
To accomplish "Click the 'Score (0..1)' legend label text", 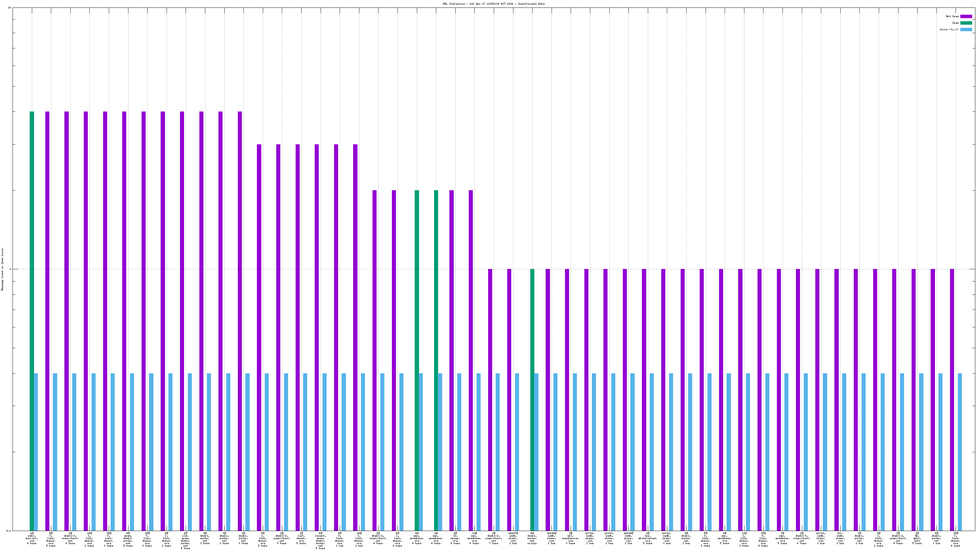I will (949, 30).
